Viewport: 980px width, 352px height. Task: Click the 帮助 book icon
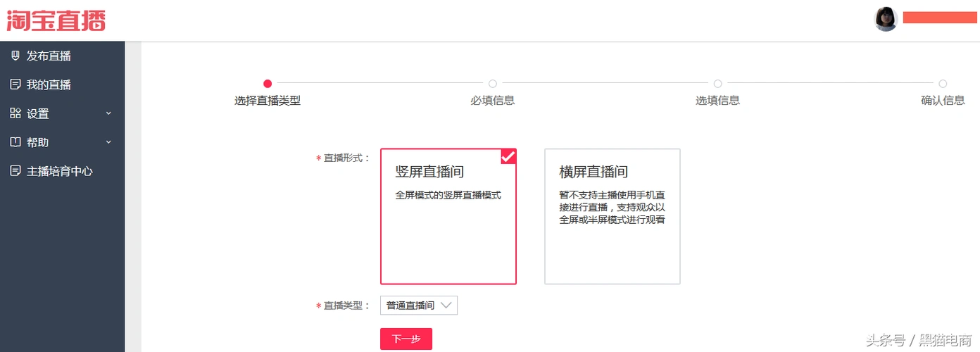[15, 142]
